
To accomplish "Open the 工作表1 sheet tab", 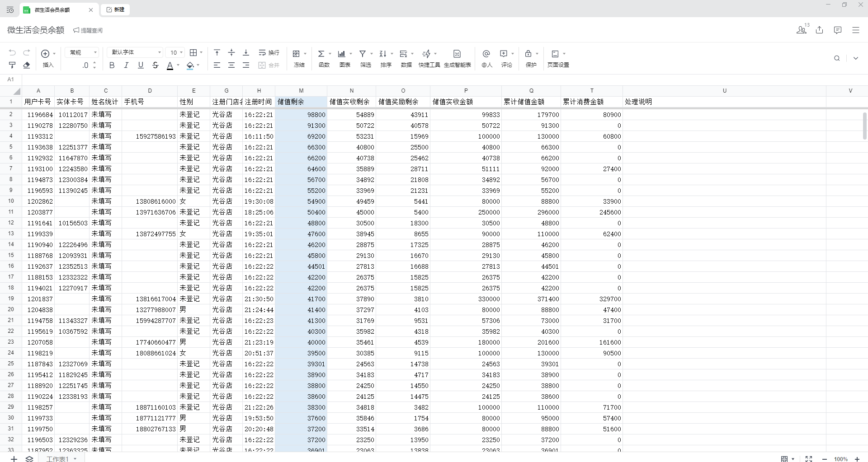I will (58, 459).
